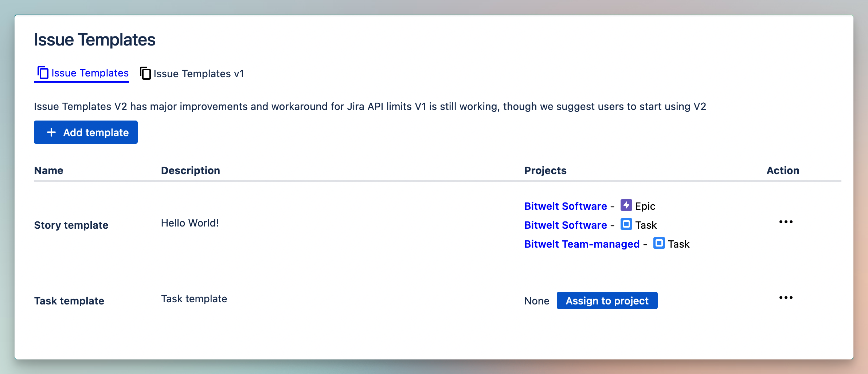Click the Hello World description text
Screen dimensions: 868x374
coord(190,223)
